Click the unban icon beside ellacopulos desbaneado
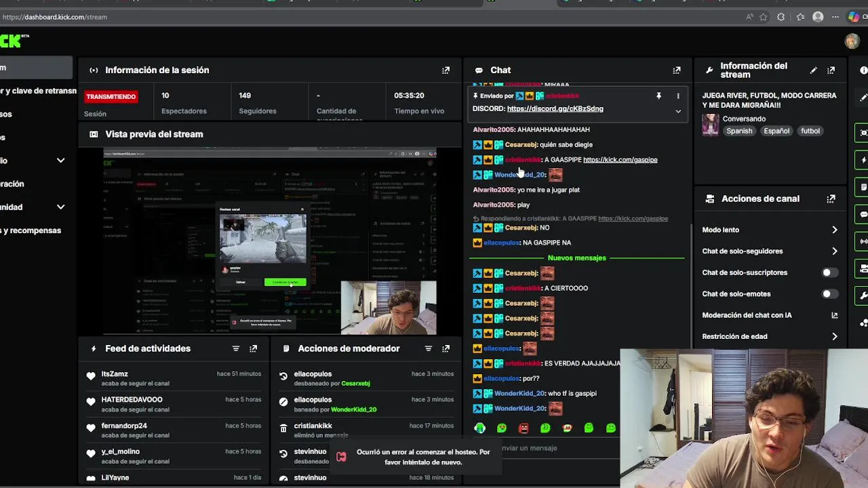868x488 pixels. (283, 375)
